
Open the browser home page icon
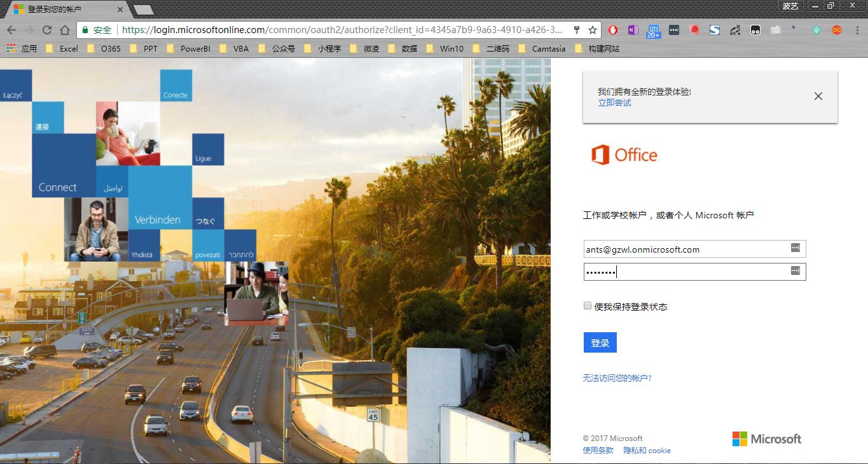(64, 30)
